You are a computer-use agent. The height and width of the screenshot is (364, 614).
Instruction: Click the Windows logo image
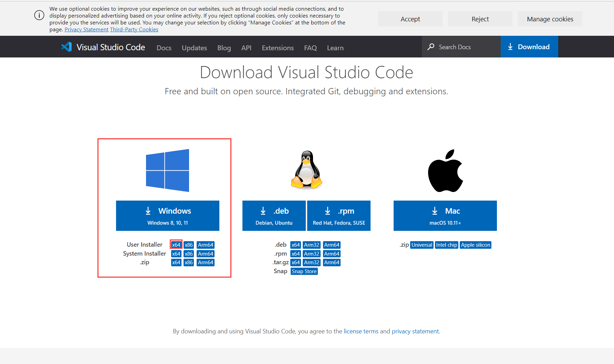coord(168,170)
